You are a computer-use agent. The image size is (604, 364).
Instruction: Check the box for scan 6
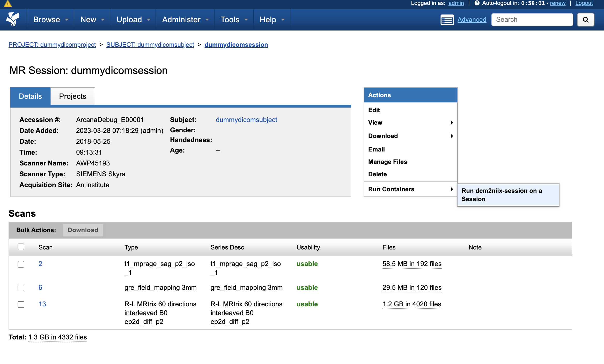(x=21, y=288)
